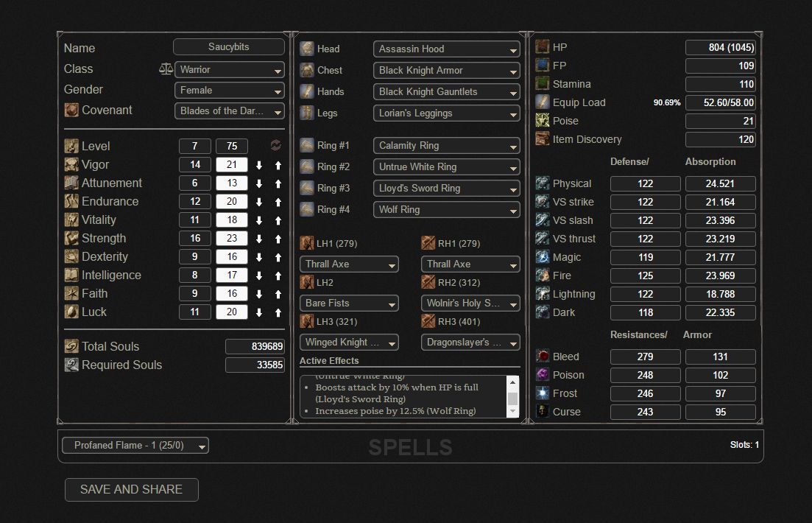Open the RH3 Dragonslayer's weapon dropdown
The height and width of the screenshot is (523, 812).
pyautogui.click(x=470, y=342)
